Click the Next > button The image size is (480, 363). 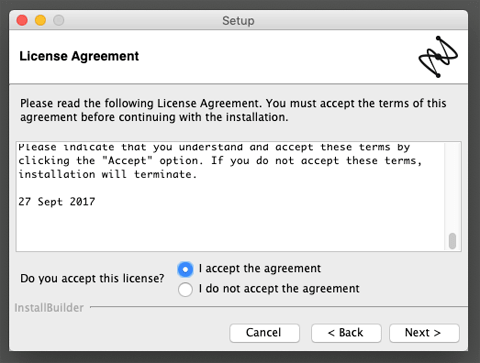pyautogui.click(x=424, y=333)
